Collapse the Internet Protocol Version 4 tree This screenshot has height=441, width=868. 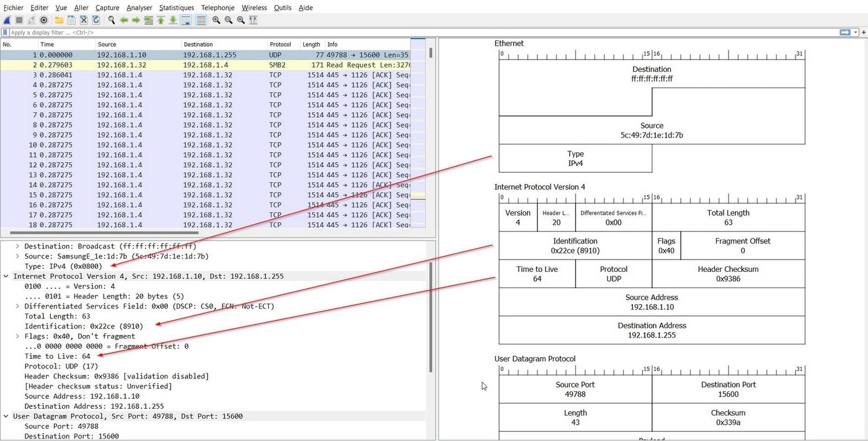(x=6, y=276)
